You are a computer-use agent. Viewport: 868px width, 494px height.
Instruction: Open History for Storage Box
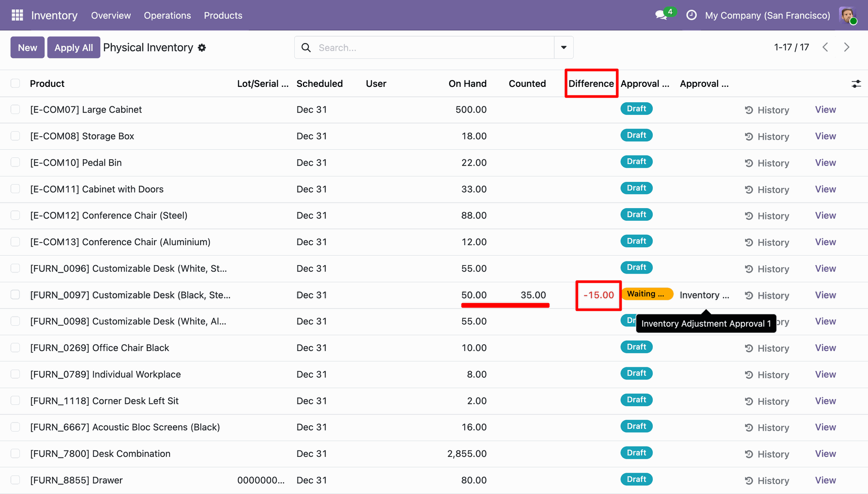click(767, 137)
